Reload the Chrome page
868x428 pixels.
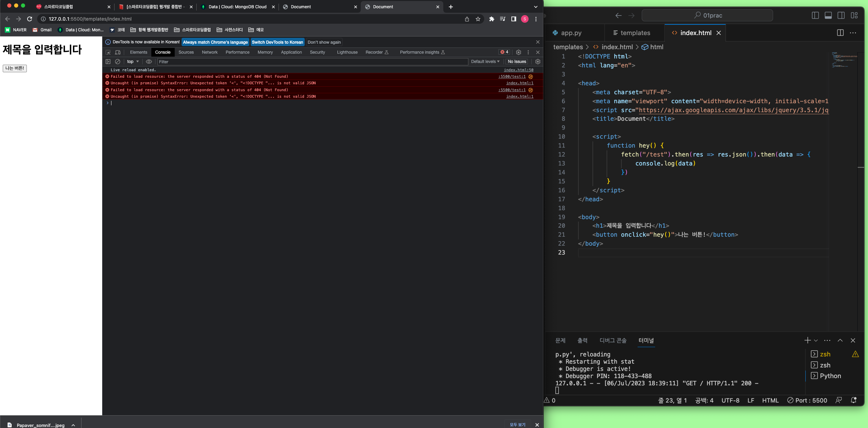[x=30, y=19]
